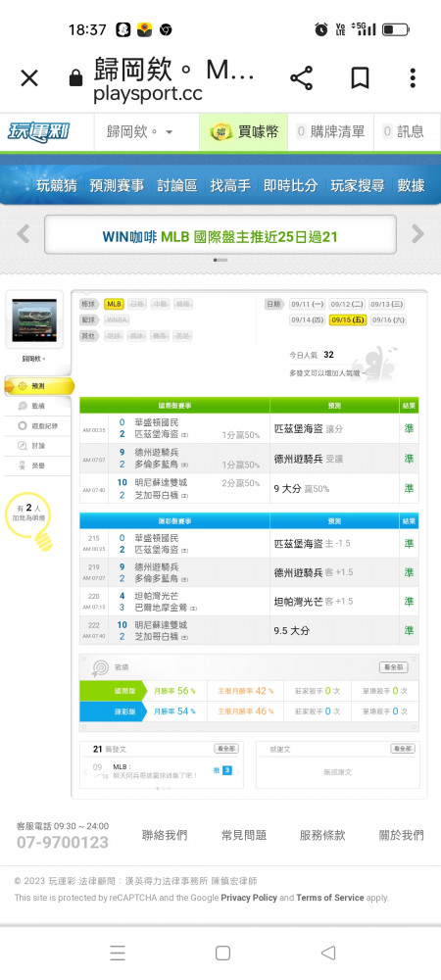This screenshot has height=980, width=441.
Task: Click the playsport logo
Action: pyautogui.click(x=39, y=132)
